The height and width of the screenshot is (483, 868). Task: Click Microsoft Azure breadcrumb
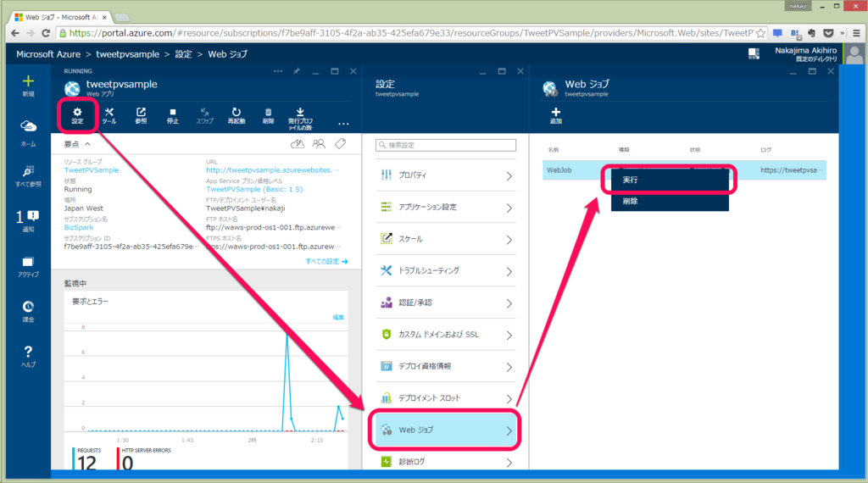tap(48, 54)
